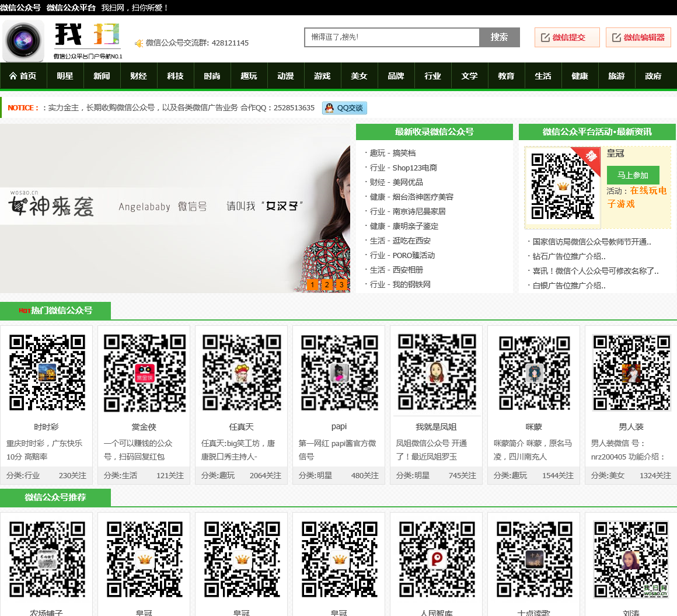677x616 pixels.
Task: Open 微信提交 submission button
Action: click(567, 37)
